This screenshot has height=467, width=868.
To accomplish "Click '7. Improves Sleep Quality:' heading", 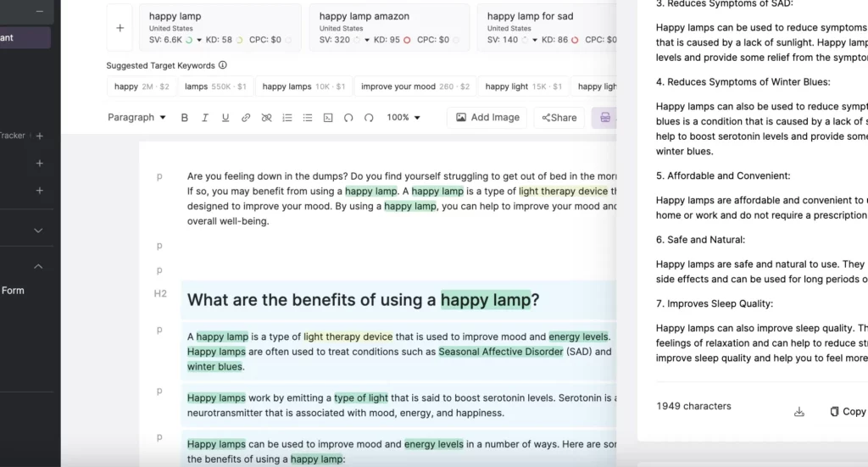I will [714, 303].
